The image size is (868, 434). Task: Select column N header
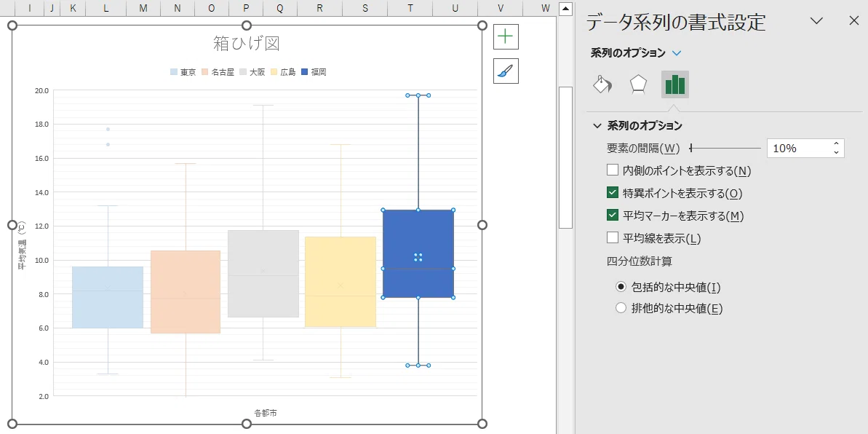click(x=177, y=8)
